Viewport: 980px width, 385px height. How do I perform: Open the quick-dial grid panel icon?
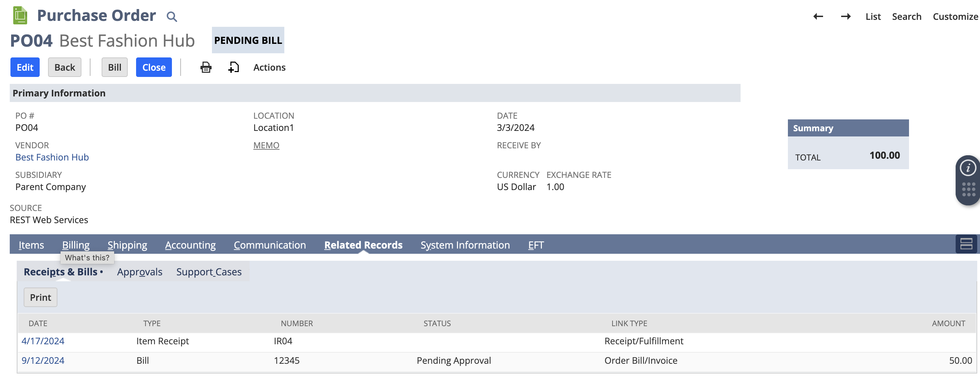(x=969, y=189)
